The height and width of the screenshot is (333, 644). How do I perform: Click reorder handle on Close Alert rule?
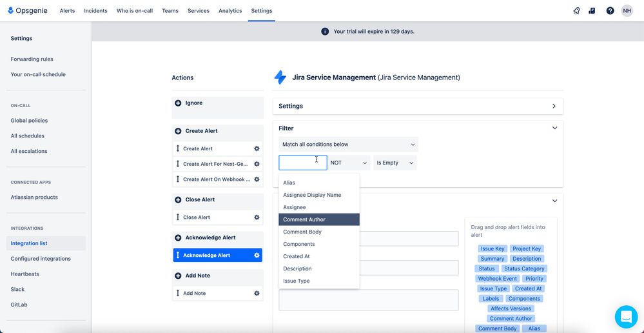pos(178,217)
